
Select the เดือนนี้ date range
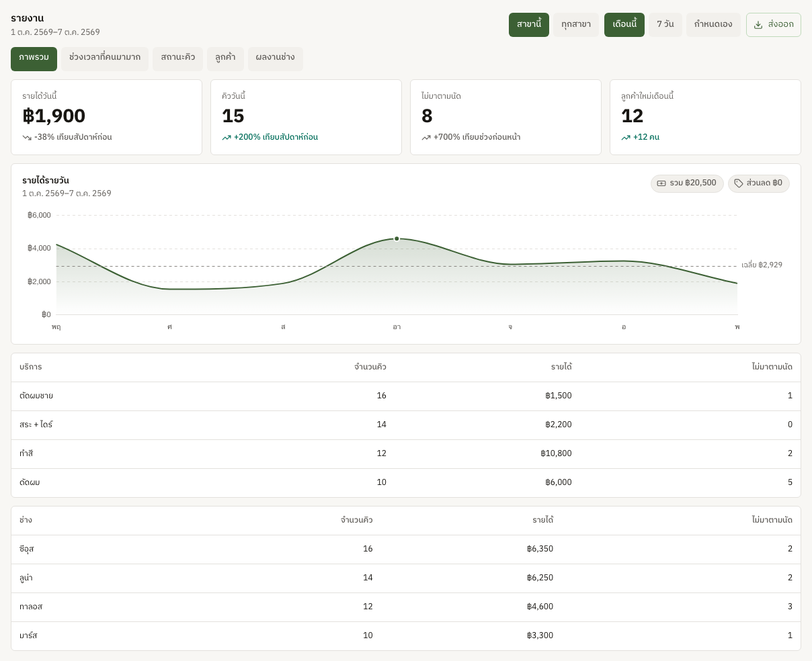coord(624,25)
